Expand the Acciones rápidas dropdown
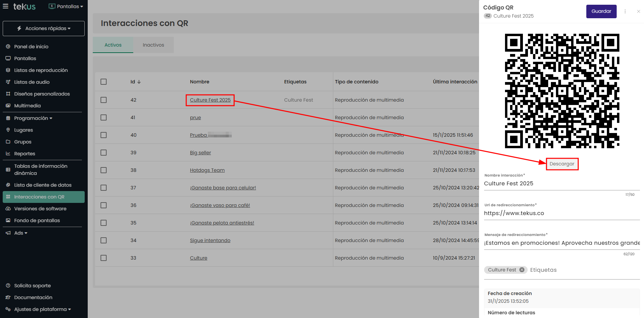 (44, 28)
